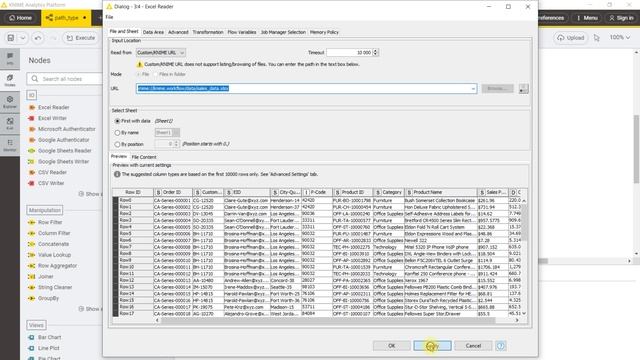Viewport: 640px width, 360px height.
Task: Go to the Home tab
Action: pyautogui.click(x=20, y=18)
